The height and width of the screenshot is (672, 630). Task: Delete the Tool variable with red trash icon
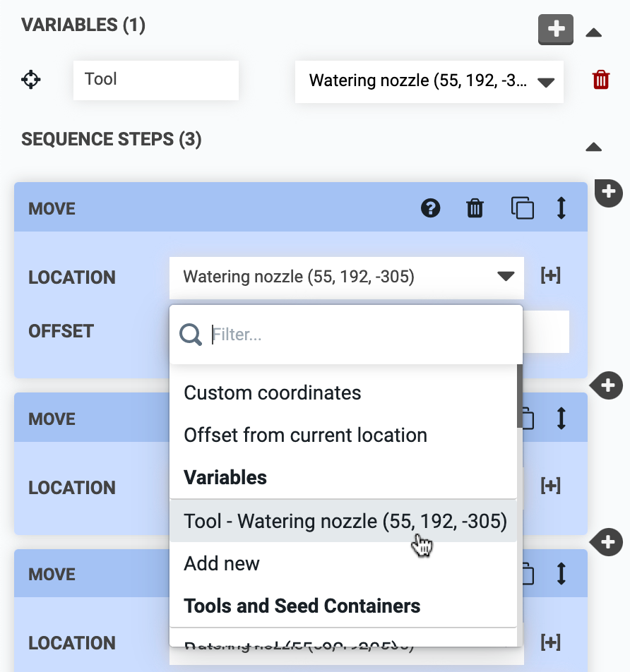point(600,80)
